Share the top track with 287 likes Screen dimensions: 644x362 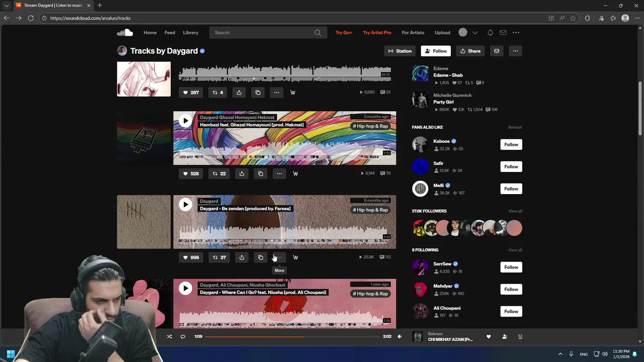click(x=239, y=93)
